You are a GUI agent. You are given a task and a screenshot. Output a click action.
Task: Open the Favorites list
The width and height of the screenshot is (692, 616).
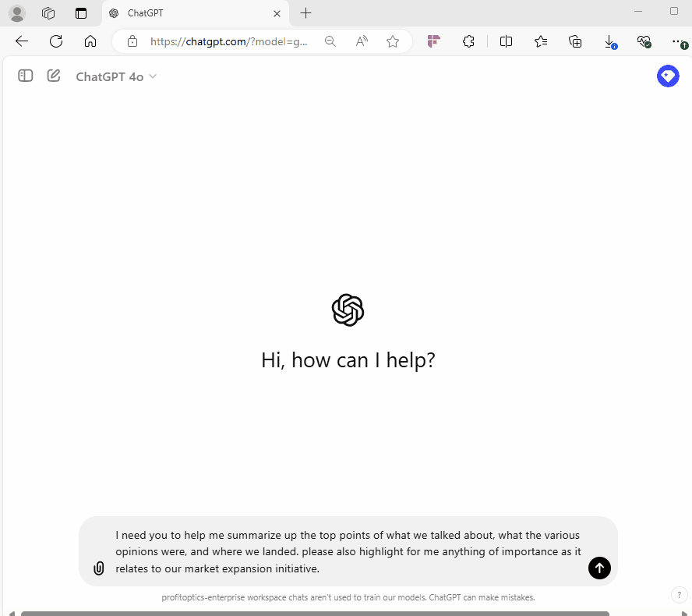(541, 41)
